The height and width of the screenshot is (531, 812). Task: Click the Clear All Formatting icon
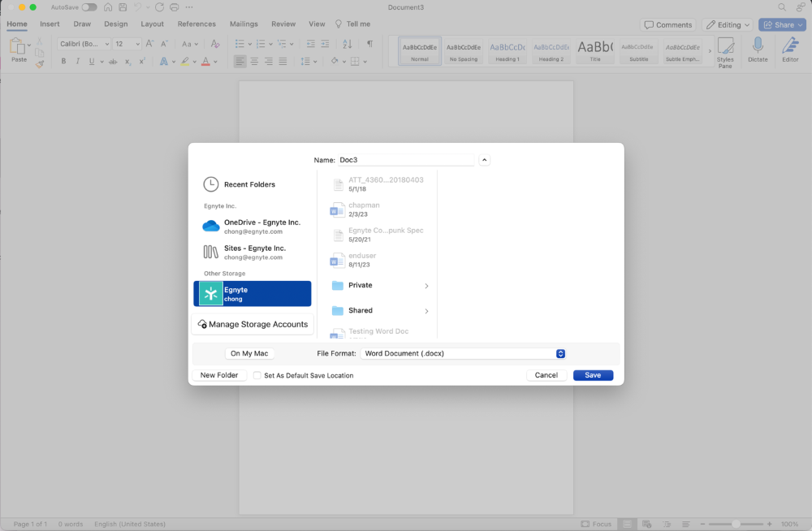(215, 44)
